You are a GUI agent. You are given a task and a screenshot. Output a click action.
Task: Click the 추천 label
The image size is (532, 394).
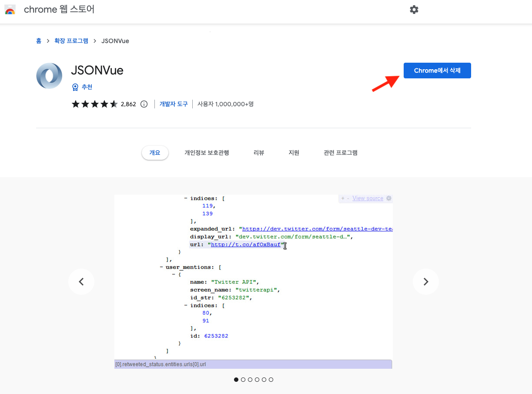(x=87, y=87)
